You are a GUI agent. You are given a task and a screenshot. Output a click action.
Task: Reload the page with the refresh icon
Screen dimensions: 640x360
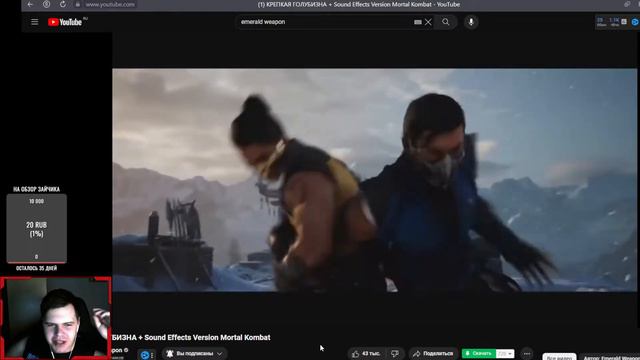(x=62, y=4)
